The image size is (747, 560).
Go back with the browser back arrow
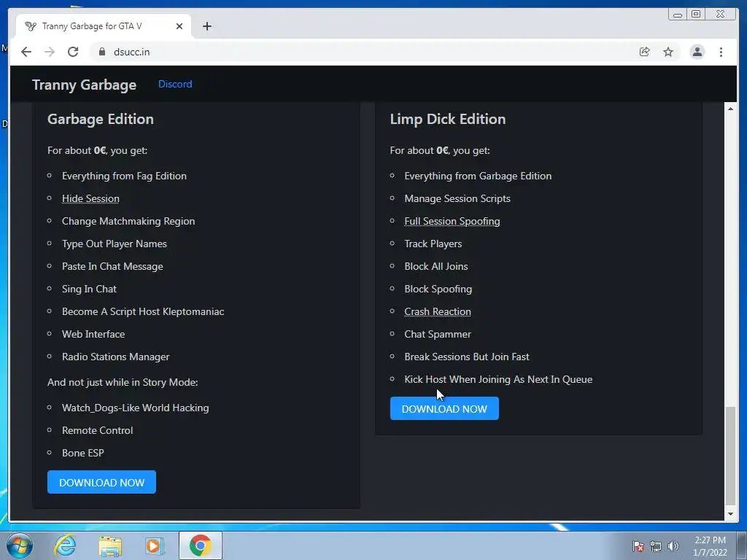[x=26, y=52]
